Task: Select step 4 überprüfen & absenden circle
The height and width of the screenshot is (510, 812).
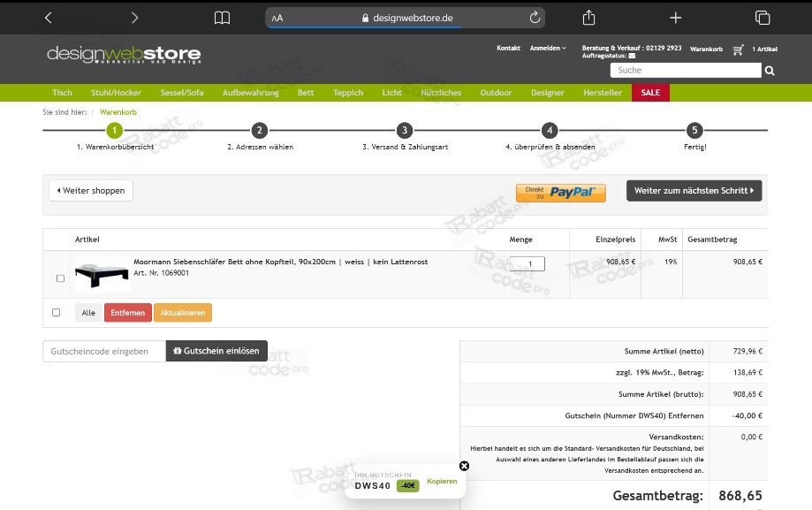Action: [x=550, y=131]
